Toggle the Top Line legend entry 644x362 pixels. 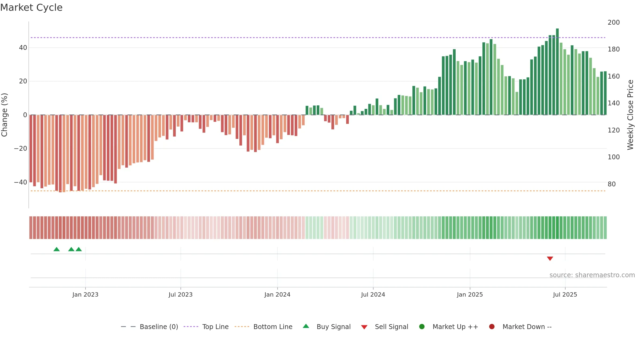206,327
